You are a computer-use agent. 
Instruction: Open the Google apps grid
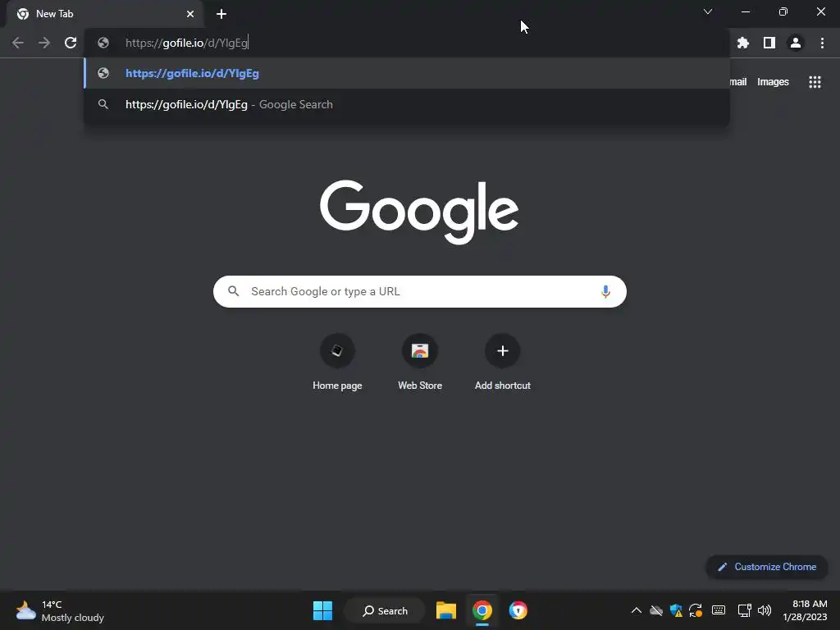[815, 82]
